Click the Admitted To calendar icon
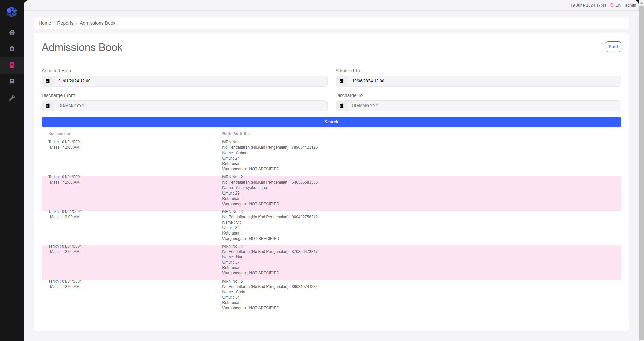Screen dimensions: 644x341 tap(342, 81)
